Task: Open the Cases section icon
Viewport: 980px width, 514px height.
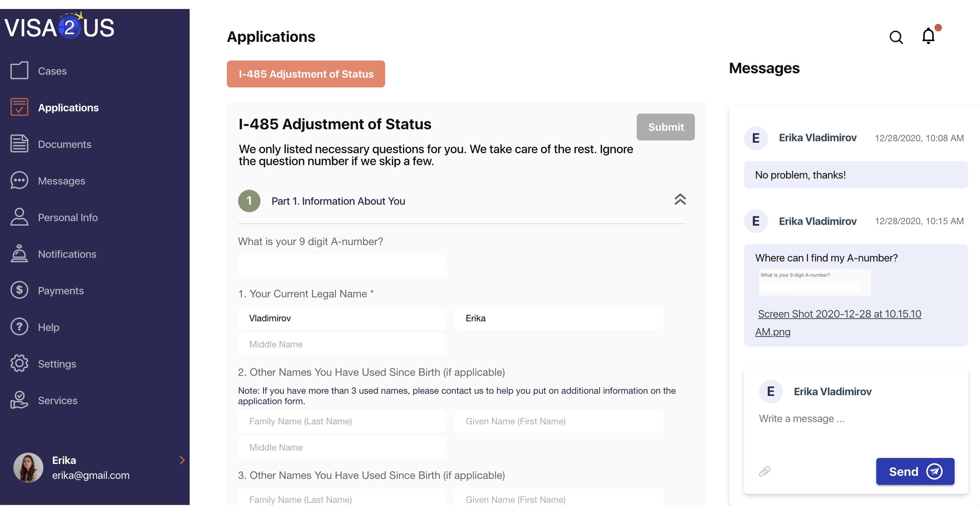Action: [x=19, y=70]
